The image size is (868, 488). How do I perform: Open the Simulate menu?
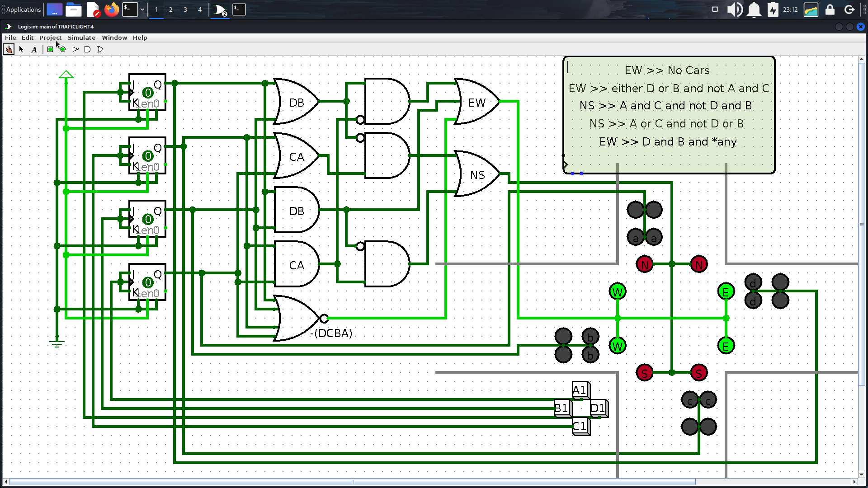point(81,38)
